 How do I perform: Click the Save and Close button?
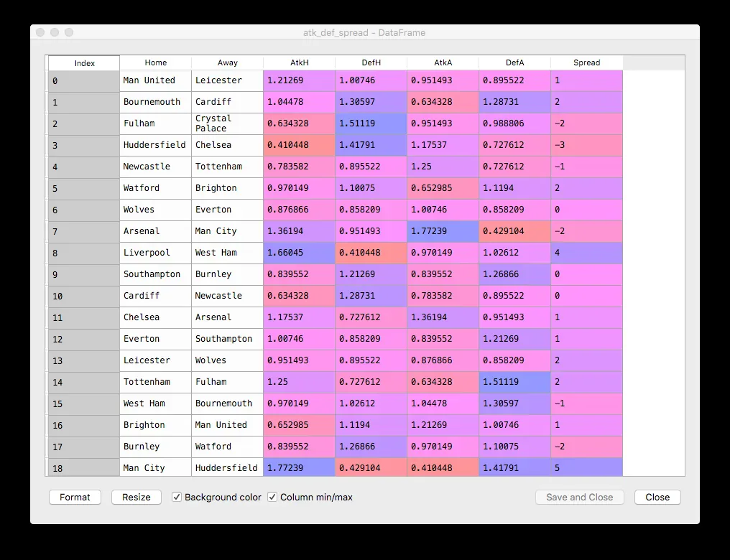pos(580,498)
